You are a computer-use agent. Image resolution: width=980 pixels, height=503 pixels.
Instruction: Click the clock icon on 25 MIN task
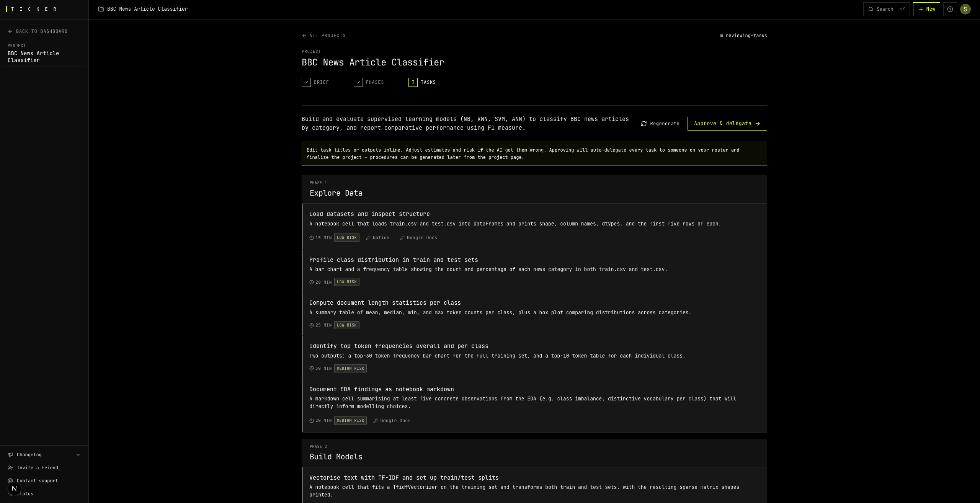[x=312, y=325]
